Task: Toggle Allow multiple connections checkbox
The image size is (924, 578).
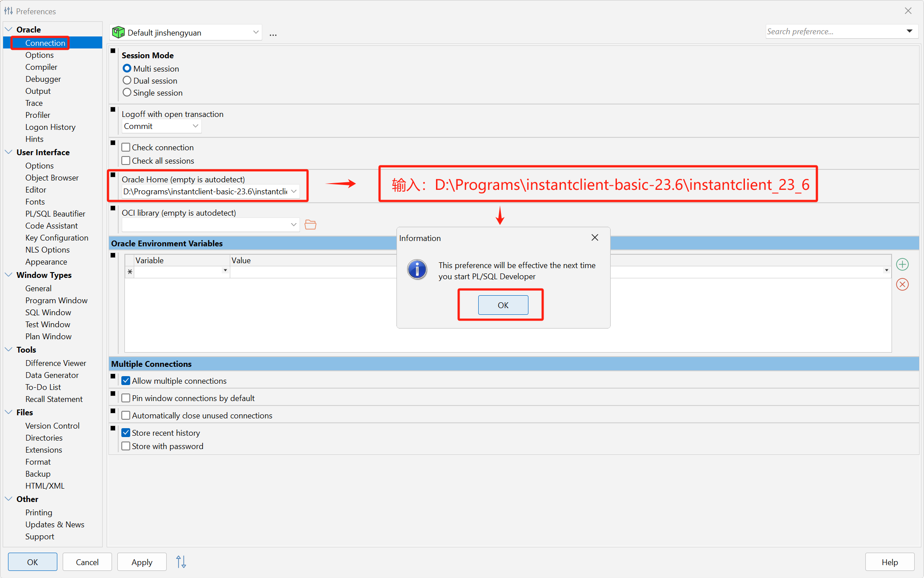Action: [126, 381]
